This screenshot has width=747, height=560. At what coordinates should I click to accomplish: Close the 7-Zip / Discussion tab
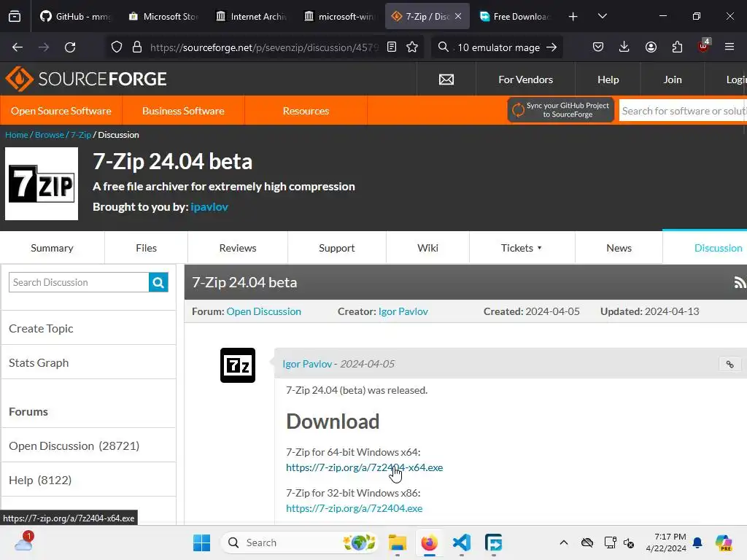pos(458,17)
